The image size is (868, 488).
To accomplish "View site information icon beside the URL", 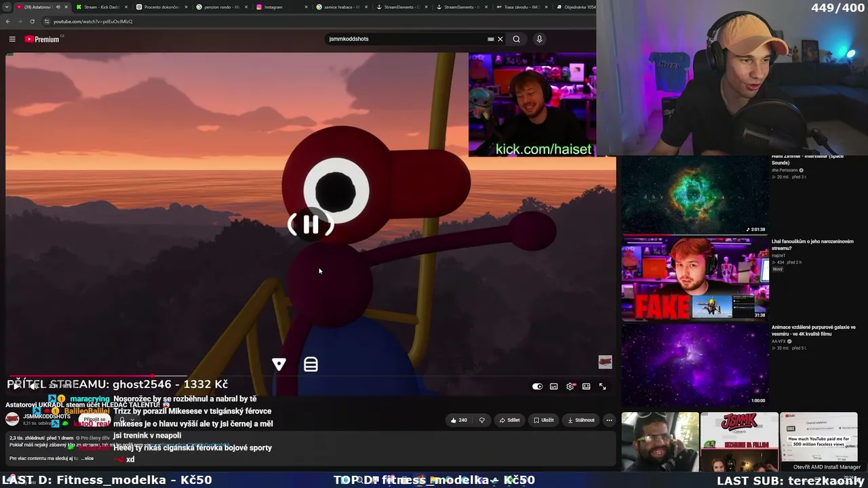I will tap(47, 22).
